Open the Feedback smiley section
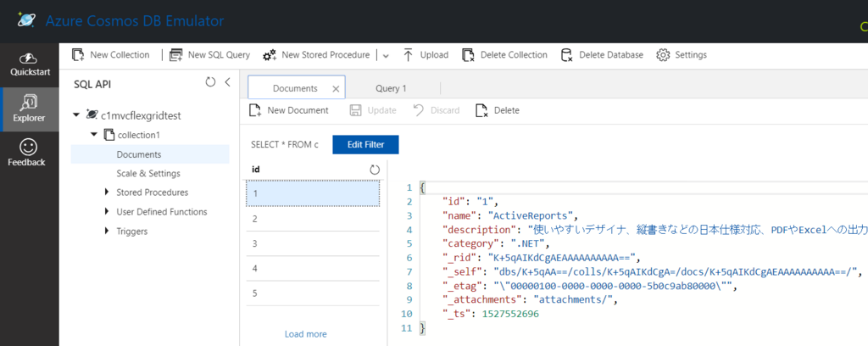 coord(28,153)
